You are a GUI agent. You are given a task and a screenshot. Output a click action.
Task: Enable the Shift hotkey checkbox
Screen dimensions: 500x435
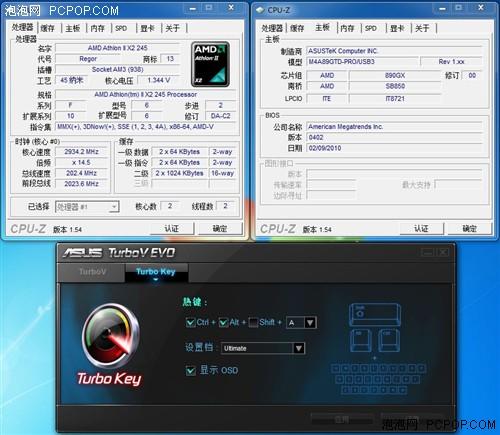click(x=254, y=322)
